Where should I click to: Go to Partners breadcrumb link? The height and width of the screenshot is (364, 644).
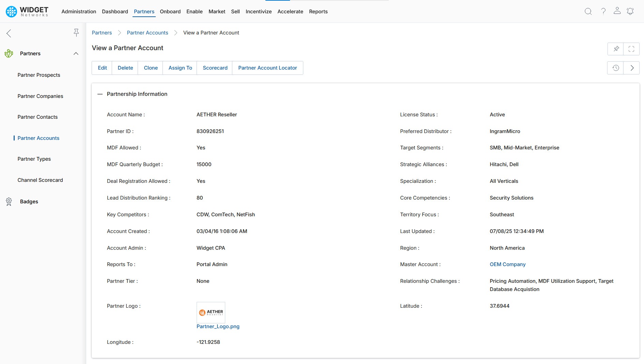coord(102,33)
